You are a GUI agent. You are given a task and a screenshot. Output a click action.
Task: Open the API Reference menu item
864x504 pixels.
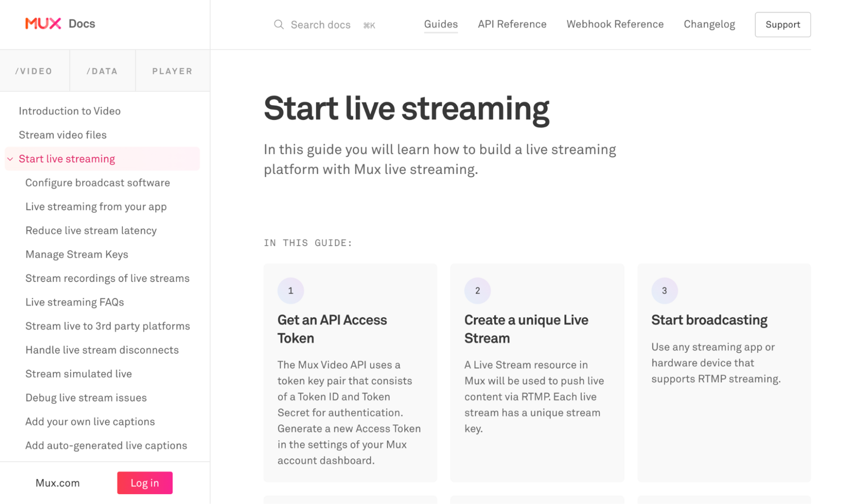512,24
